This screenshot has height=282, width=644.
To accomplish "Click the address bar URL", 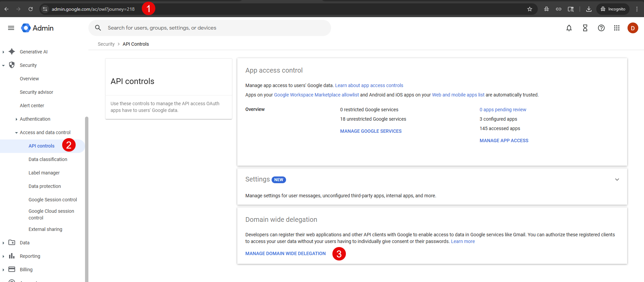I will (93, 9).
